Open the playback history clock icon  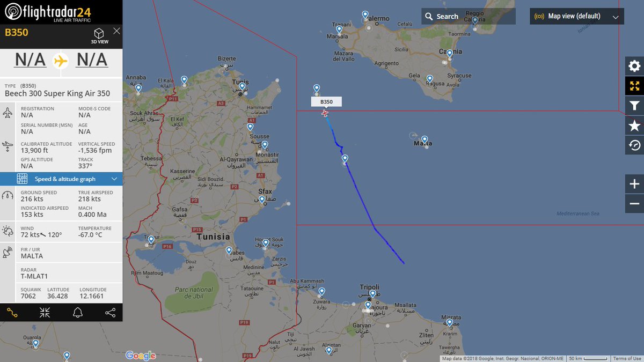(634, 145)
